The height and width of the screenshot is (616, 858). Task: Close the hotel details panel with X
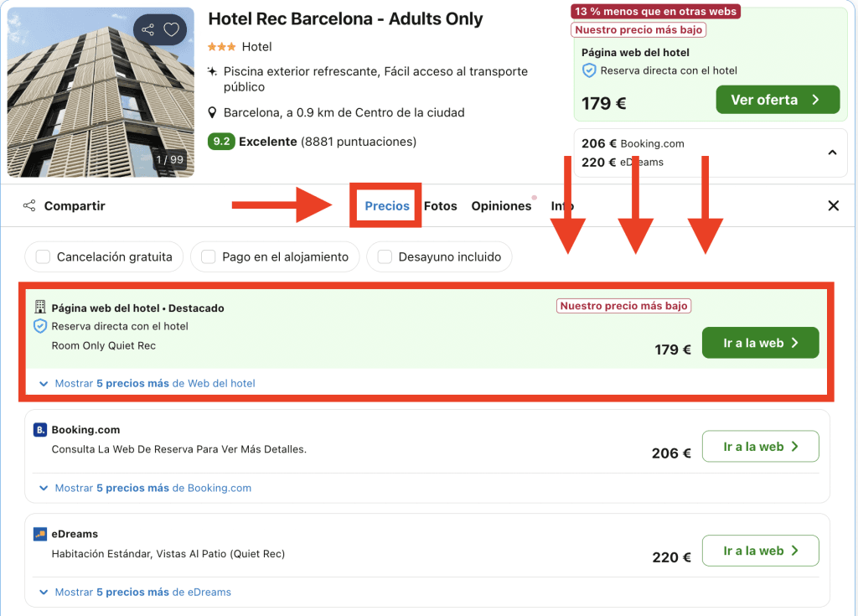point(833,206)
